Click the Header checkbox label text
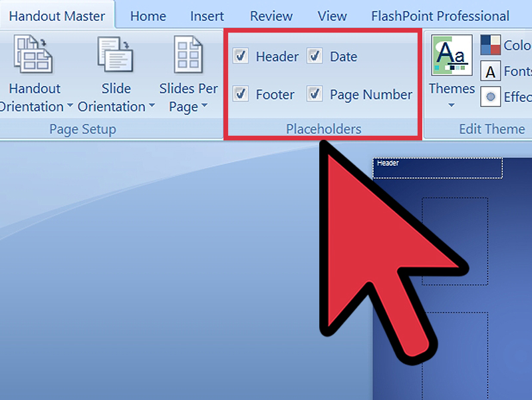532x400 pixels. tap(277, 57)
